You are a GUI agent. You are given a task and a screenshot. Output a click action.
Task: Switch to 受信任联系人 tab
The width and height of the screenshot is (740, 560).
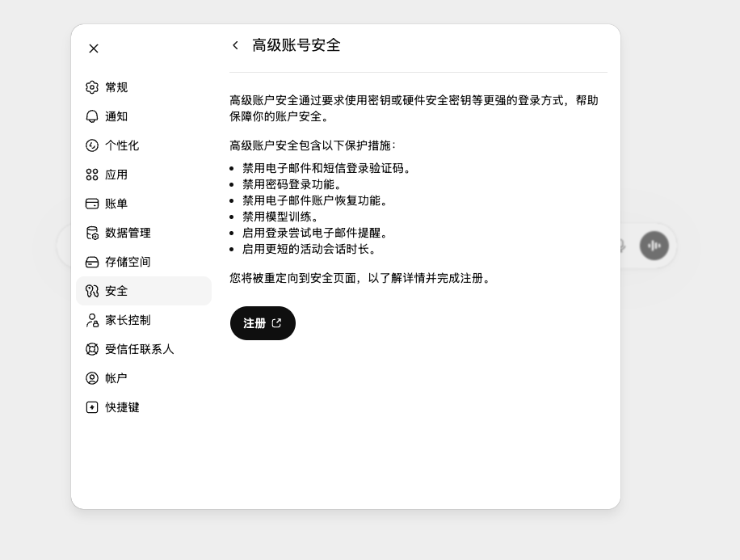(x=144, y=349)
